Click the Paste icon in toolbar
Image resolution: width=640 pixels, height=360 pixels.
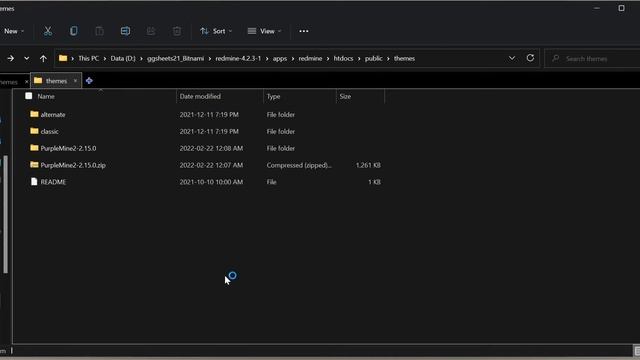[99, 31]
